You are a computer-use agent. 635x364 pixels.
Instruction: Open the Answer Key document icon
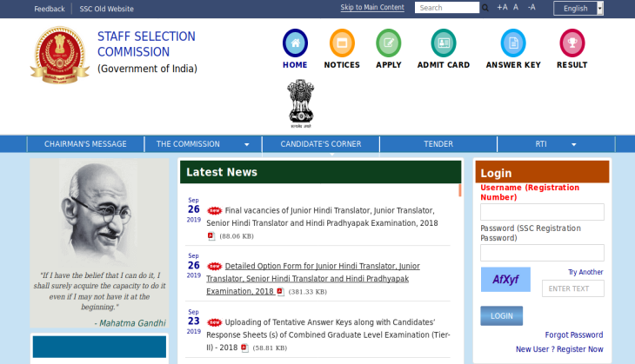(x=513, y=43)
